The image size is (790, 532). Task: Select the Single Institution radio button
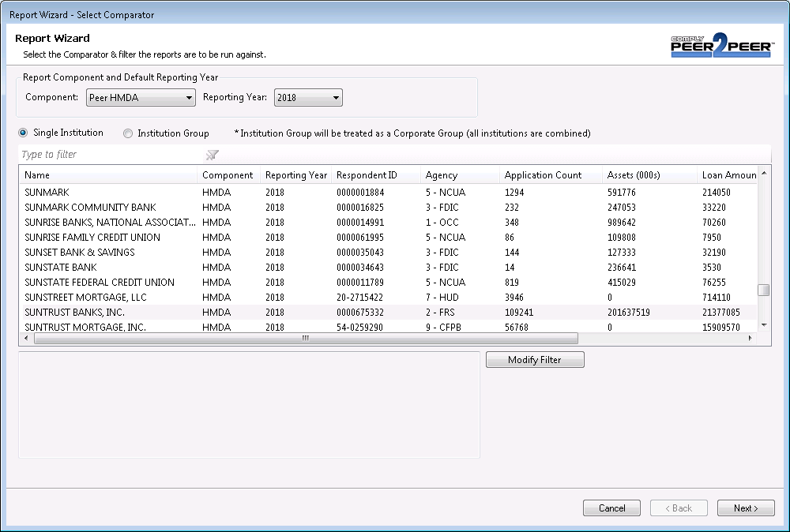[x=23, y=133]
